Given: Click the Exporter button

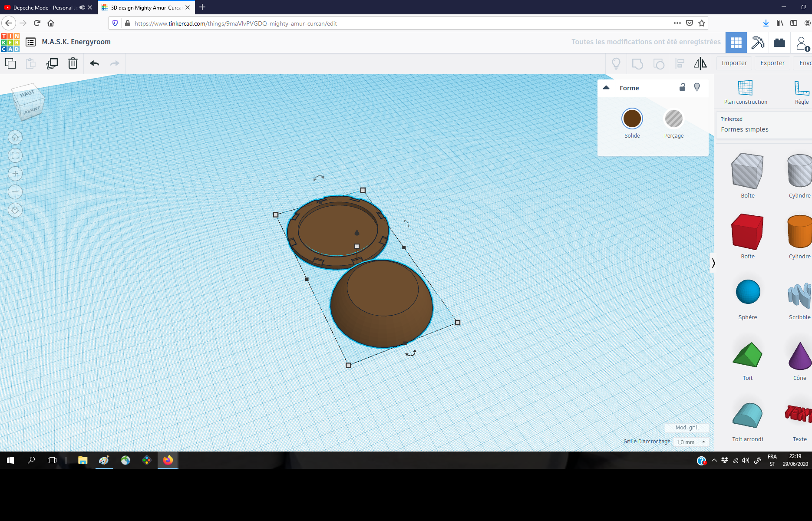Looking at the screenshot, I should (772, 63).
